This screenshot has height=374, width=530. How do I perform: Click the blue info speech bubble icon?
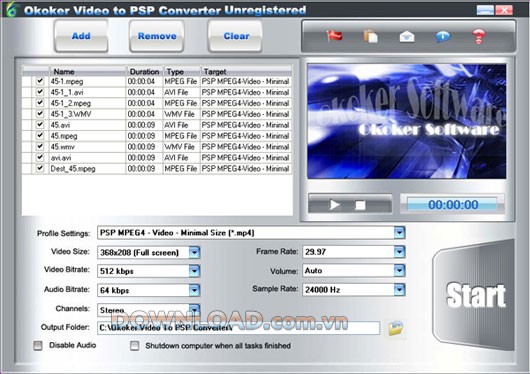(x=443, y=37)
